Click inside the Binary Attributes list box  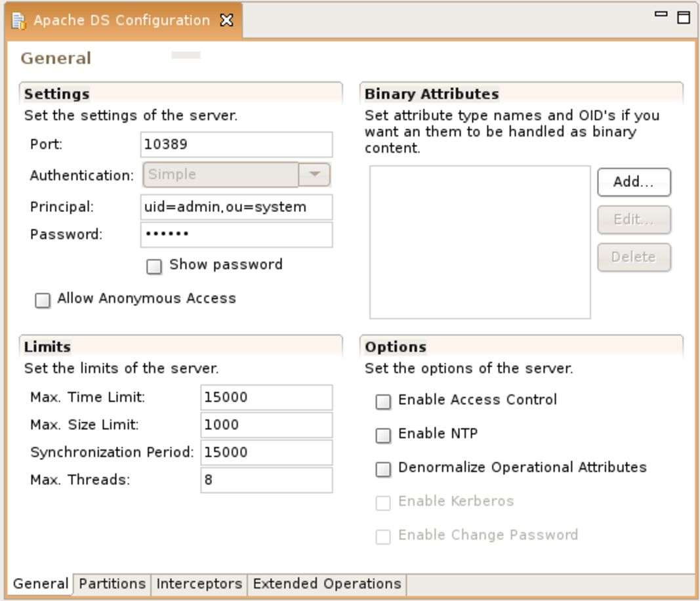coord(480,242)
